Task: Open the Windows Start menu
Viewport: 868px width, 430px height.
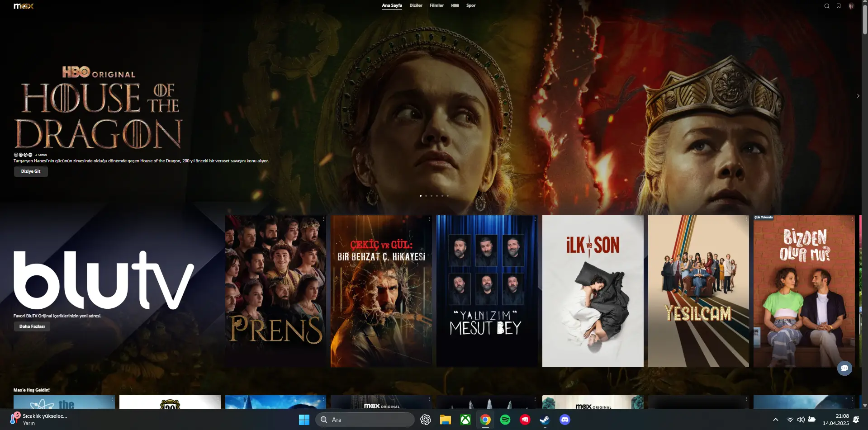Action: pyautogui.click(x=304, y=420)
